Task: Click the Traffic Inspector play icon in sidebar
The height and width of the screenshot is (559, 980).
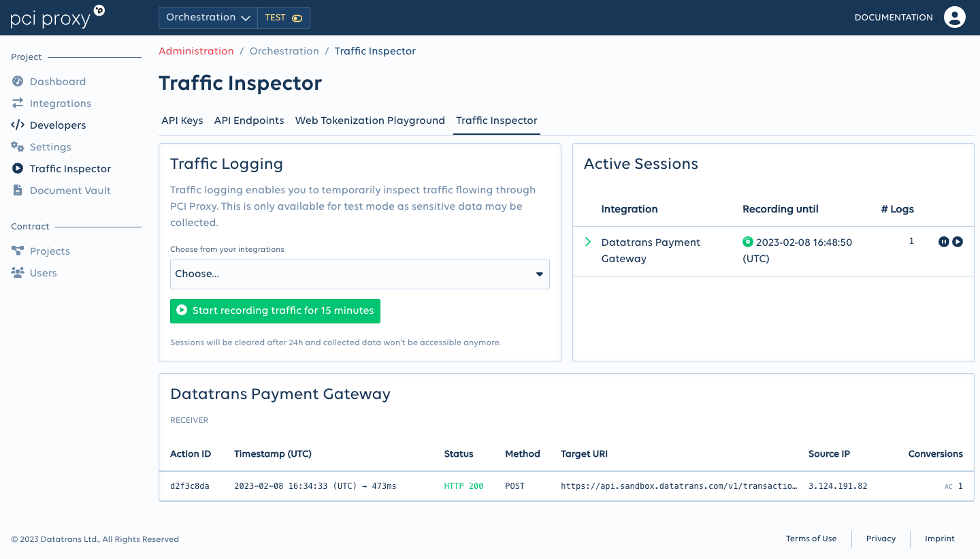Action: 18,169
